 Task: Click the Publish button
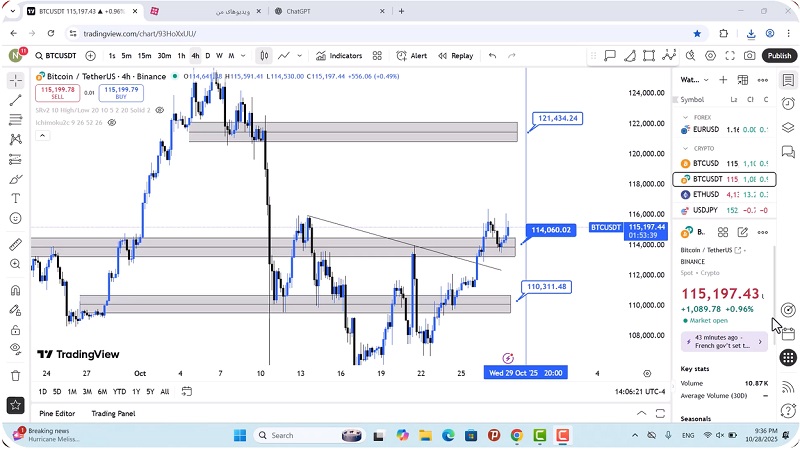tap(779, 56)
